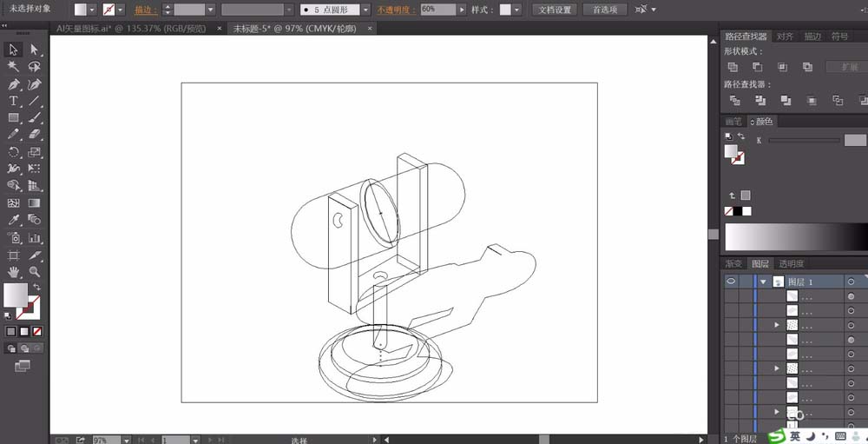Open the 样式 style dropdown
This screenshot has width=868, height=444.
click(x=516, y=10)
